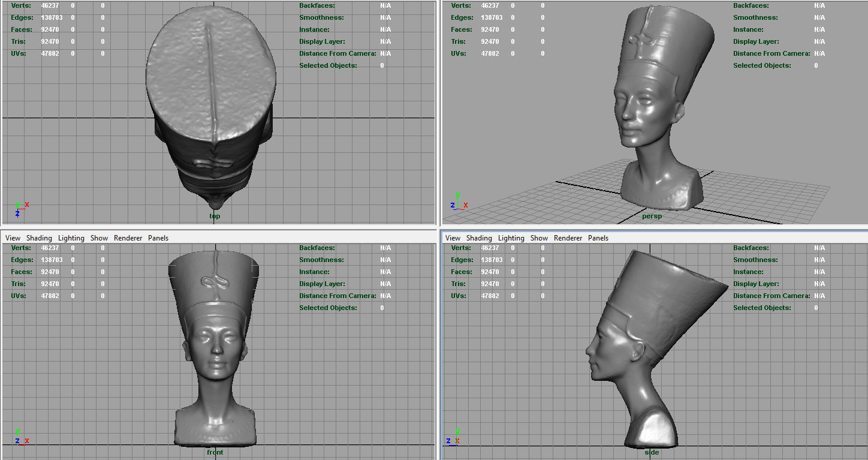Click 'Instance:' label in the front view

[315, 272]
